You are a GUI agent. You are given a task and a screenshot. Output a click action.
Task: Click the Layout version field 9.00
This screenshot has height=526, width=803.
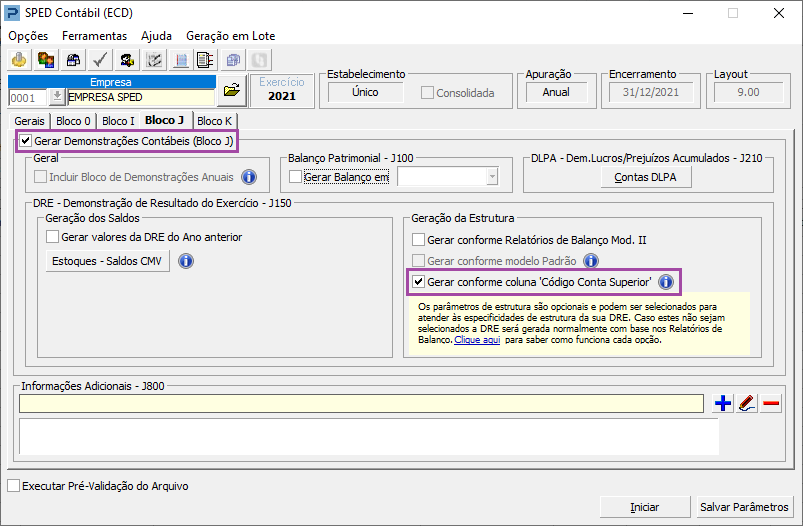tap(748, 92)
